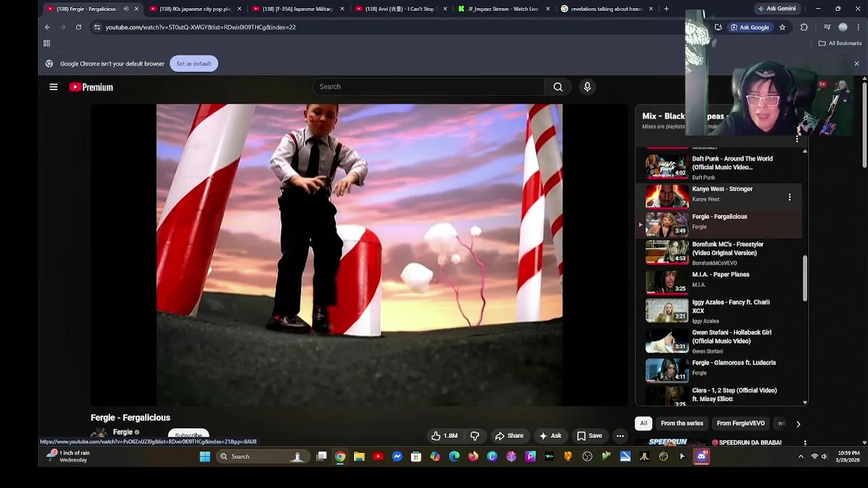This screenshot has width=868, height=488.
Task: Reload the YouTube page
Action: point(79,27)
